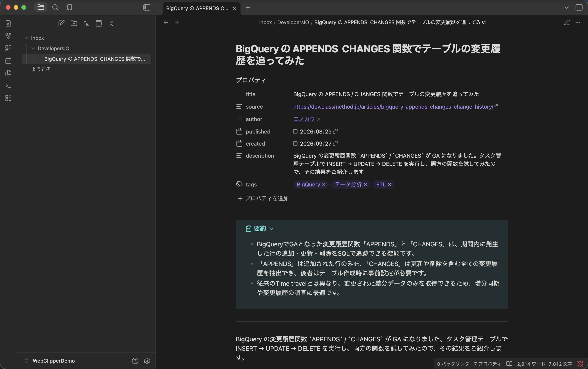Image resolution: width=588 pixels, height=369 pixels.
Task: Open settings gear icon
Action: point(147,361)
